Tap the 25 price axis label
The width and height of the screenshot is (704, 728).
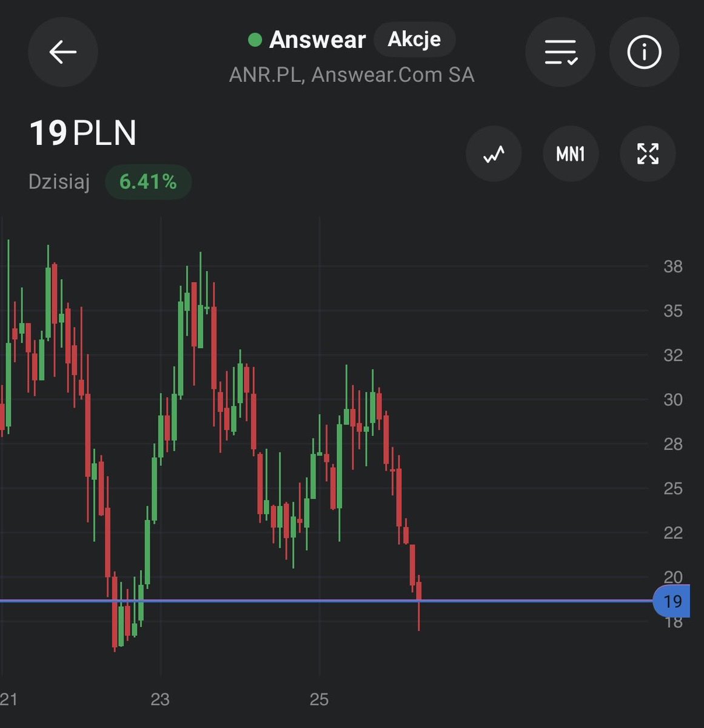[x=672, y=488]
